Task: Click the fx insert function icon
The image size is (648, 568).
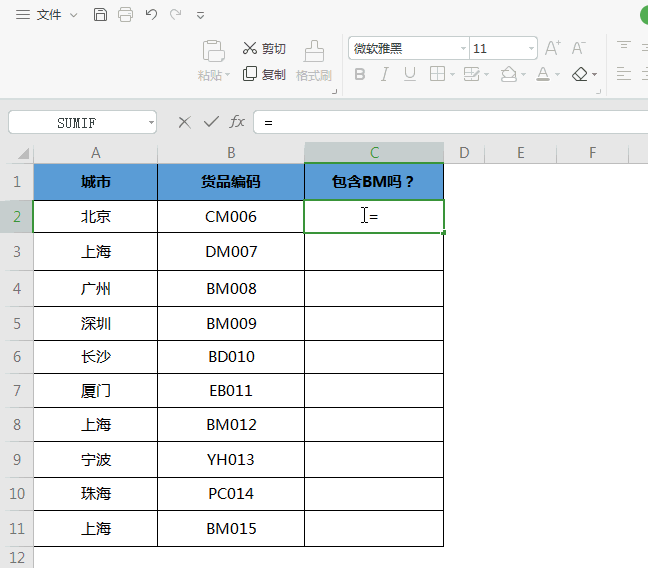Action: coord(237,122)
